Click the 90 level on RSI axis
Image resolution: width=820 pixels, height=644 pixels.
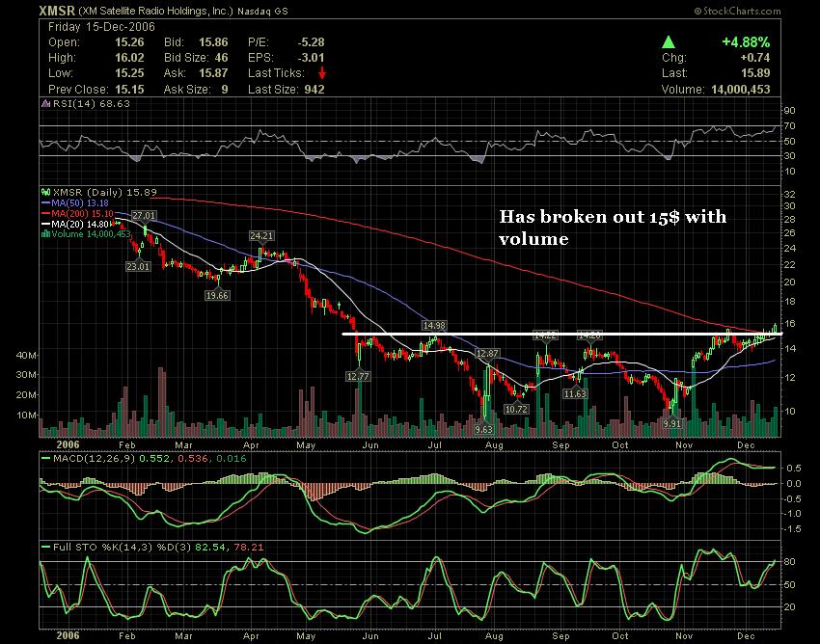pyautogui.click(x=789, y=111)
